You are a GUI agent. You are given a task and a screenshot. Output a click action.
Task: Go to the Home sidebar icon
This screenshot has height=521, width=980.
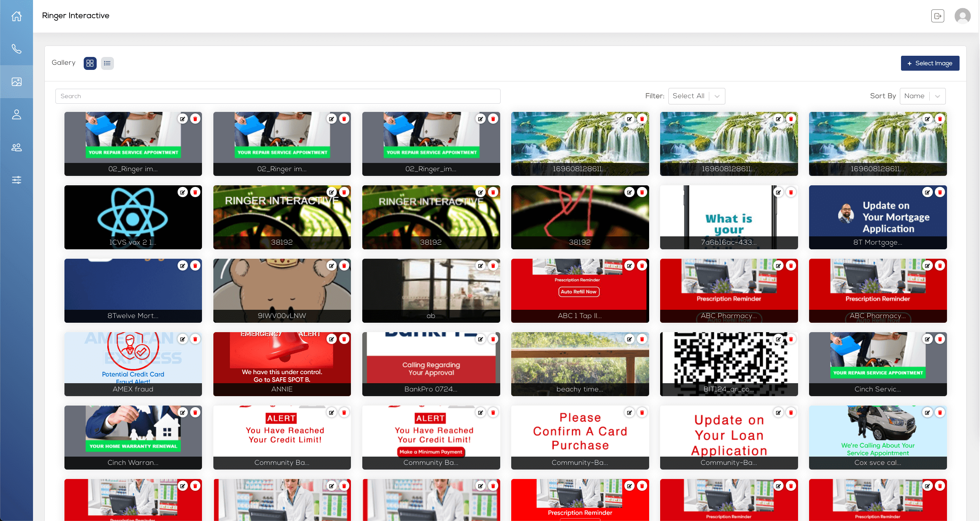point(17,16)
